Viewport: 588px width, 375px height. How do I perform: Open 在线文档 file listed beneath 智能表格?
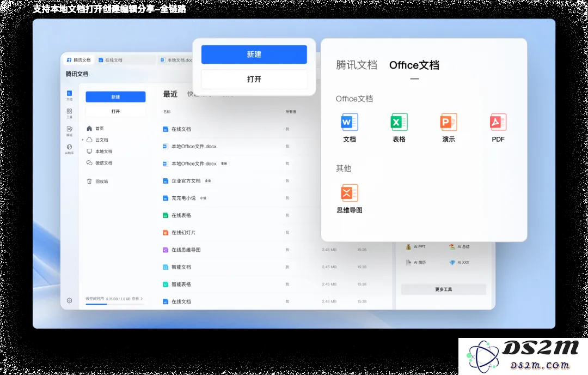pyautogui.click(x=181, y=302)
